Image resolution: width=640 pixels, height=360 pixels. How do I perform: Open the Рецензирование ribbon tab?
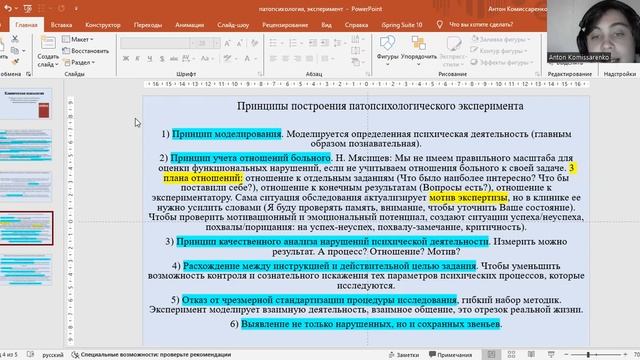285,25
